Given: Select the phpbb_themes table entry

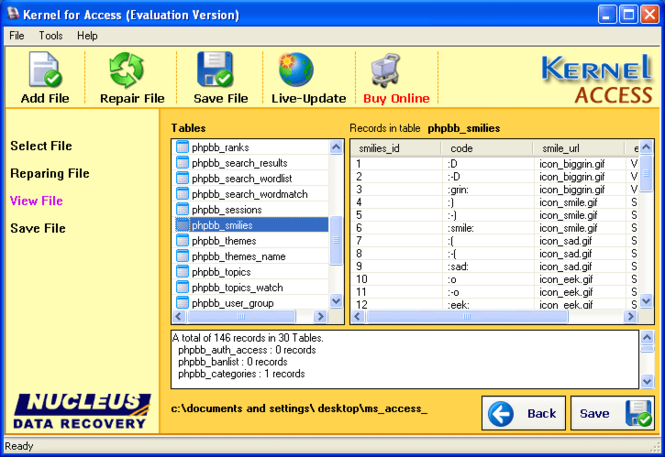Looking at the screenshot, I should (x=252, y=241).
